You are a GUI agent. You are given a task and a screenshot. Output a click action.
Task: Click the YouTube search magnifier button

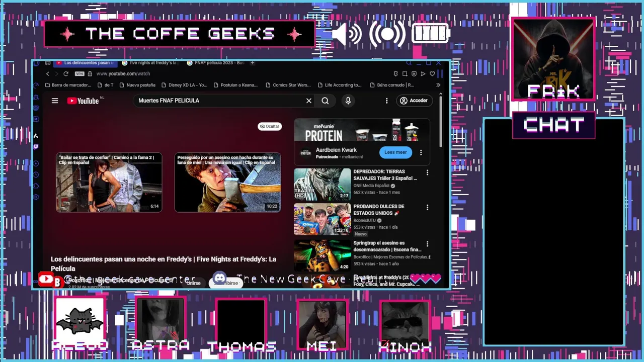point(325,101)
